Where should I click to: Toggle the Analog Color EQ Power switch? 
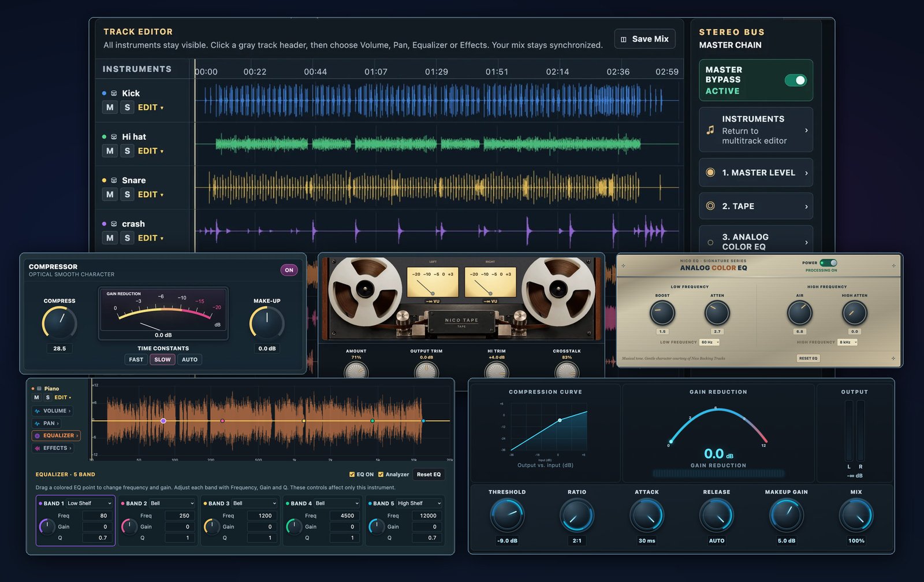(828, 263)
